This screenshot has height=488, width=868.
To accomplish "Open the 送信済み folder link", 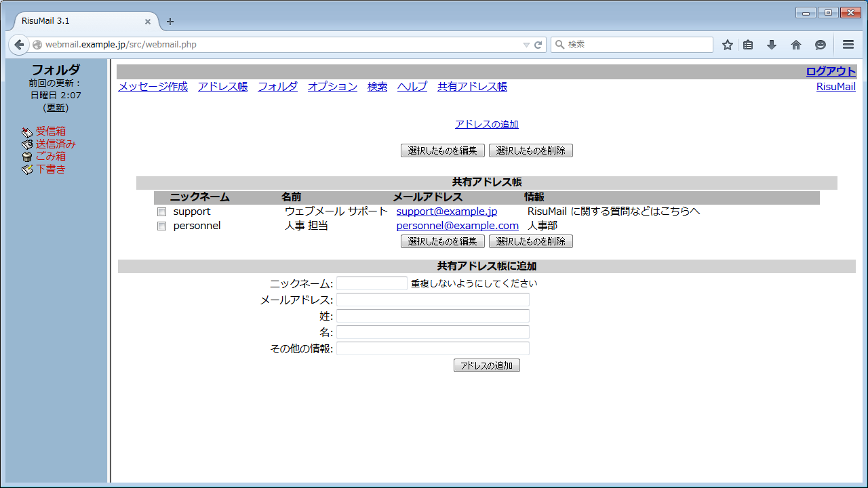I will point(56,144).
